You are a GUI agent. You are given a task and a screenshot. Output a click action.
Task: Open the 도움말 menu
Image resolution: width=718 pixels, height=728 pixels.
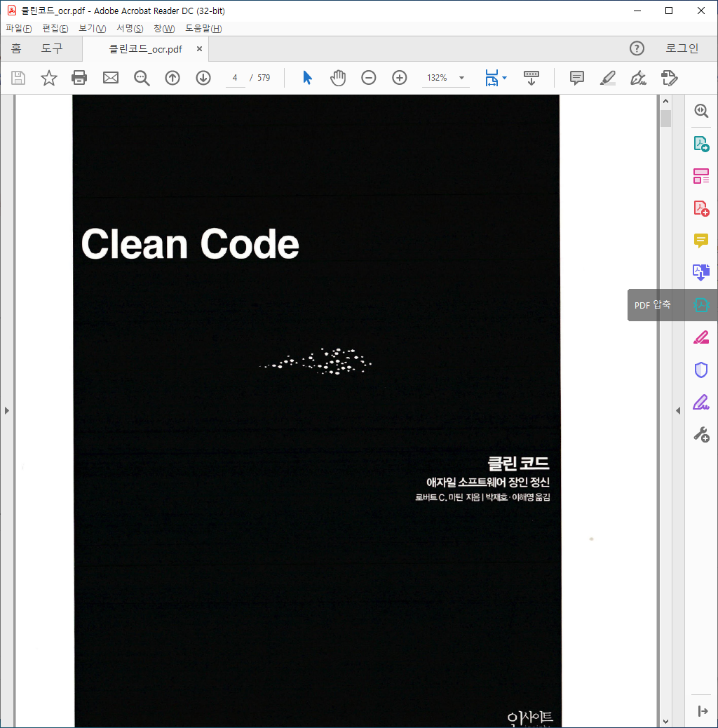click(x=203, y=28)
